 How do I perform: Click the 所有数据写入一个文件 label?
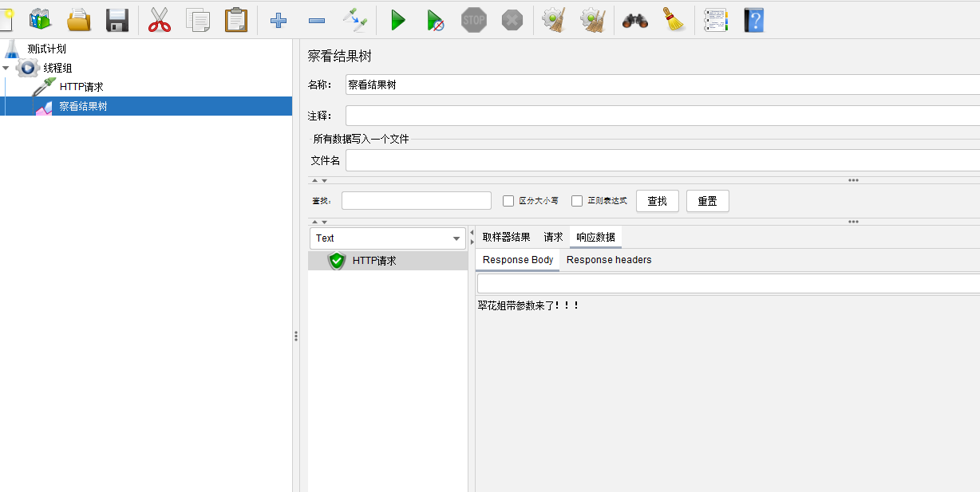(361, 139)
